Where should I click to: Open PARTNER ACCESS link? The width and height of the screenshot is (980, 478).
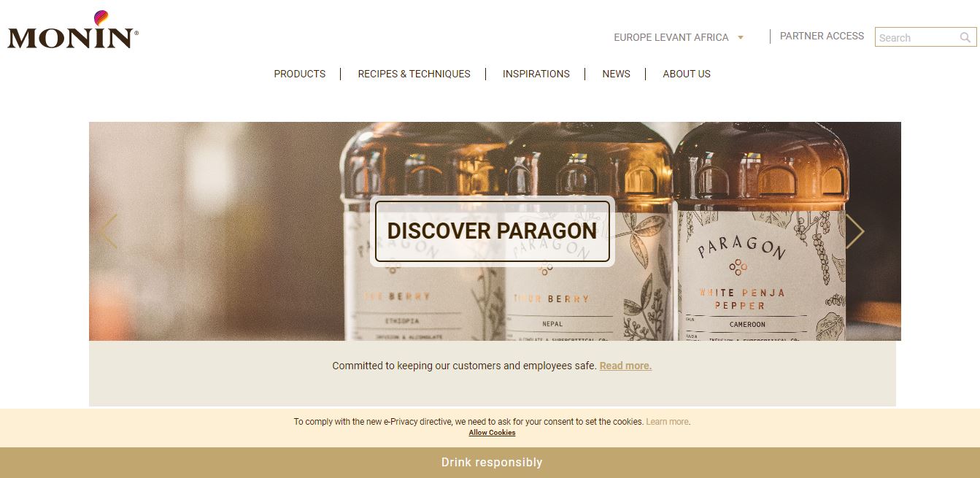pos(822,36)
